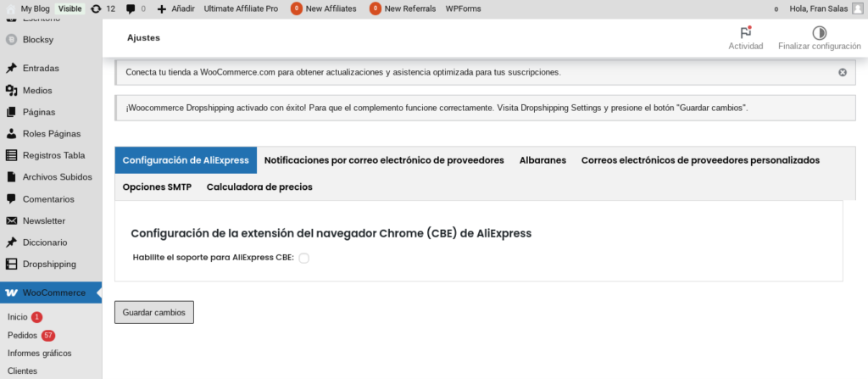Image resolution: width=868 pixels, height=379 pixels.
Task: Enable the AliExpress CBE support checkbox
Action: (x=303, y=258)
